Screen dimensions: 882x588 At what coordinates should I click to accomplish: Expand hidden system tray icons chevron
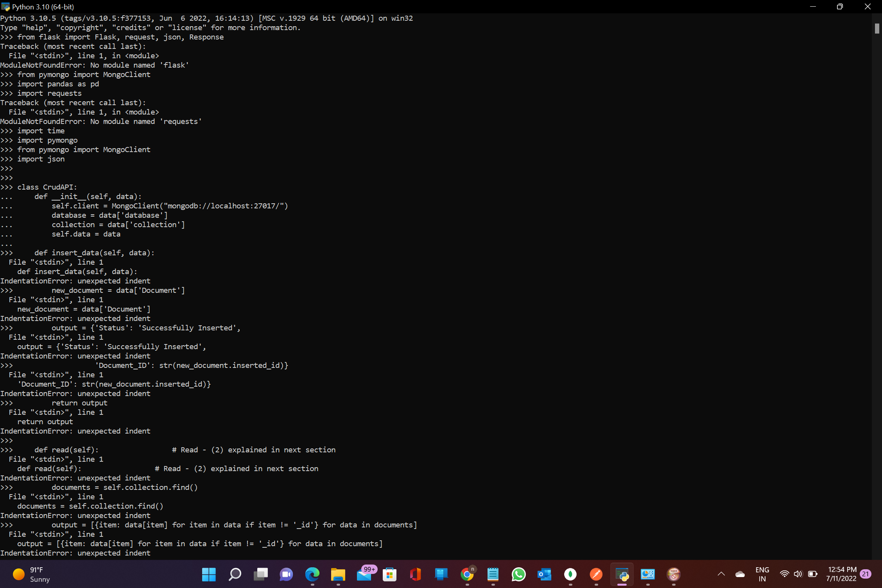[721, 574]
